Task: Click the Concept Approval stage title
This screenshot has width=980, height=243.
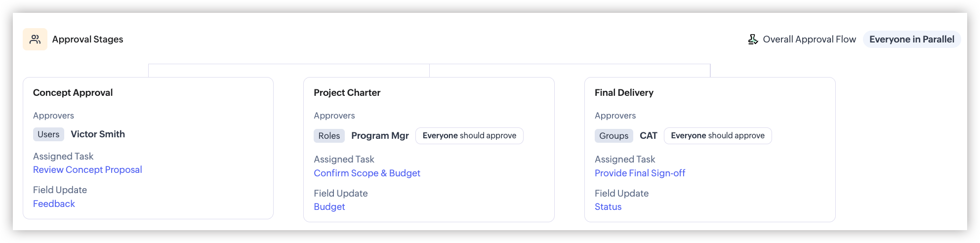Action: (73, 93)
